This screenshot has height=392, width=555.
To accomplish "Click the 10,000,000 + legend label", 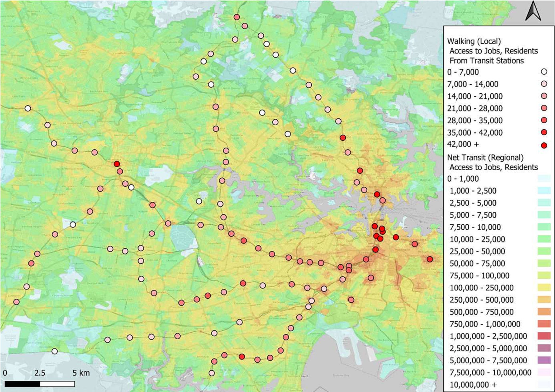I will point(473,385).
